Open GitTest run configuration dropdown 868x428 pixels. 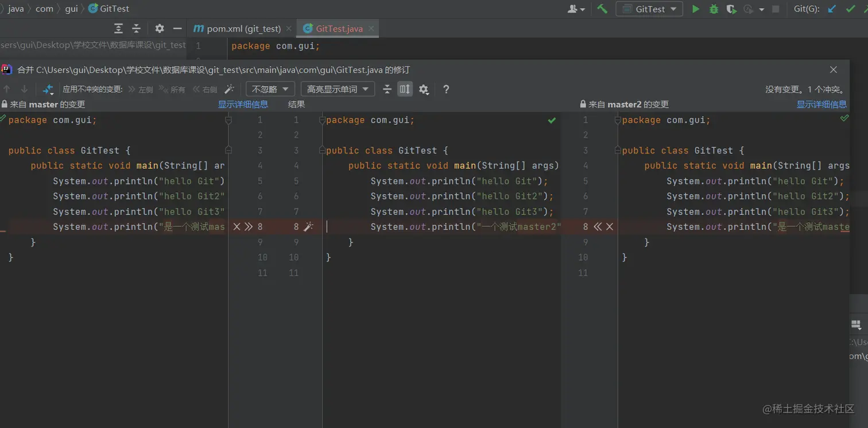tap(649, 9)
